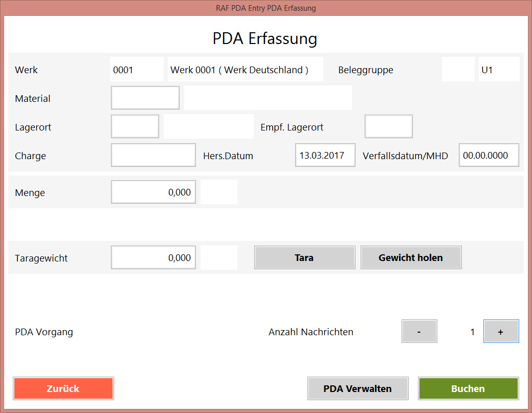
Task: Click the Werk description 'Werk Deutschland' field
Action: coord(245,69)
